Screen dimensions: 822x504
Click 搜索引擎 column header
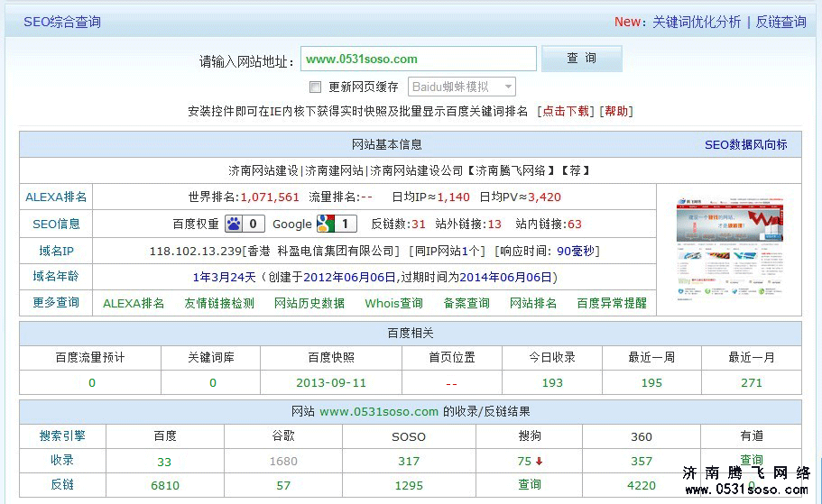pos(62,435)
